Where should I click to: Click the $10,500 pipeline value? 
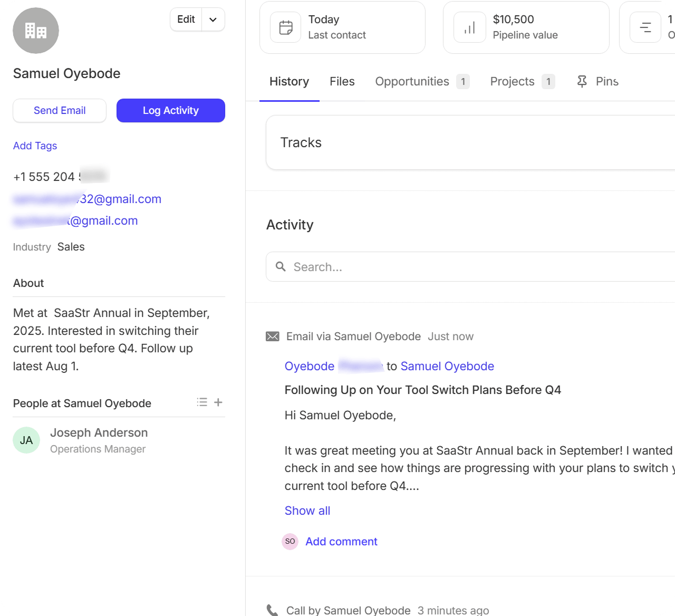514,20
